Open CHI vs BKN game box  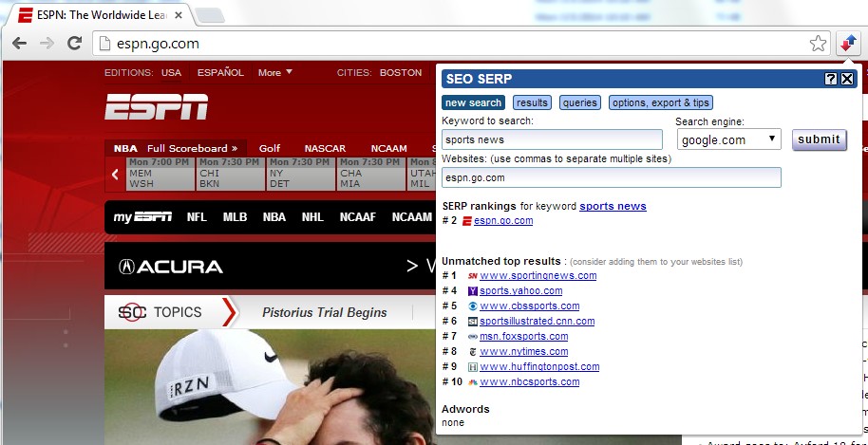tap(230, 174)
